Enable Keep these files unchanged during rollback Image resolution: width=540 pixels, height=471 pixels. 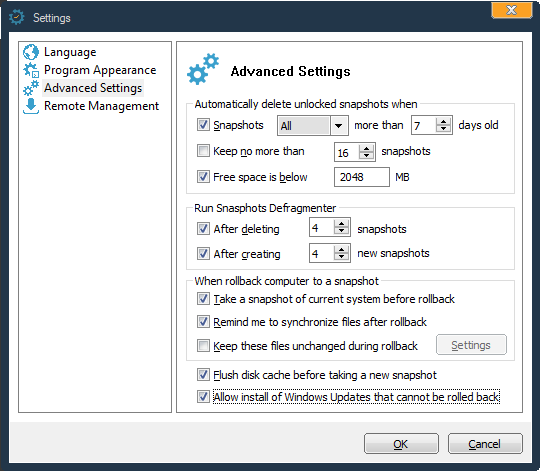(x=203, y=345)
